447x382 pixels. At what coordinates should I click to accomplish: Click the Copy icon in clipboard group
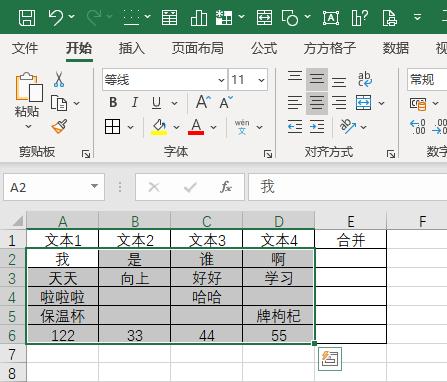tap(59, 103)
